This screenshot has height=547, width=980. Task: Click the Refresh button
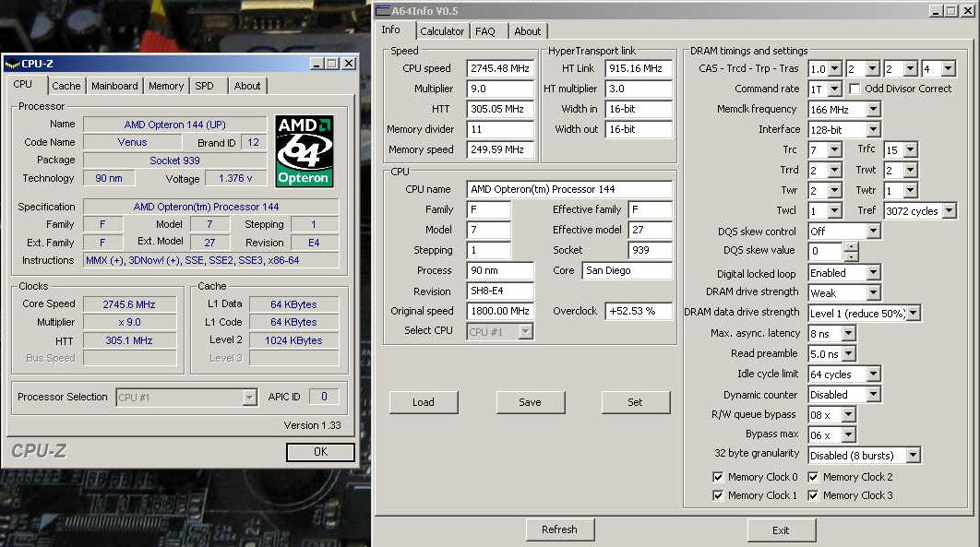point(559,529)
